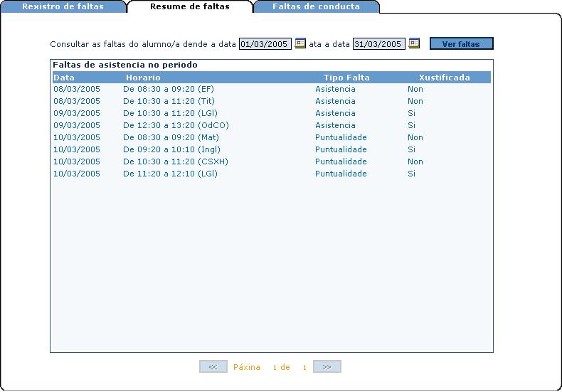Click the Tipo Falta column header

pyautogui.click(x=346, y=78)
